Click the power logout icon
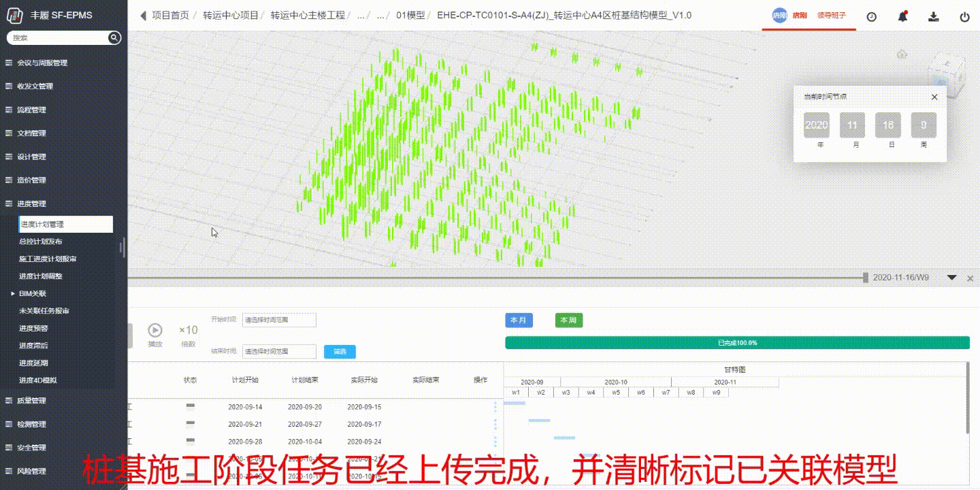 tap(964, 17)
